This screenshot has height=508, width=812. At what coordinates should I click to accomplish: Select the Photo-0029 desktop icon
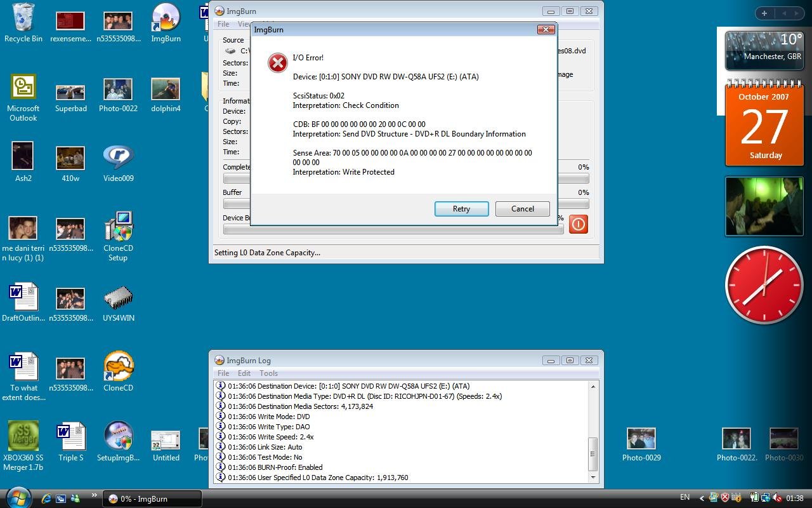(641, 444)
